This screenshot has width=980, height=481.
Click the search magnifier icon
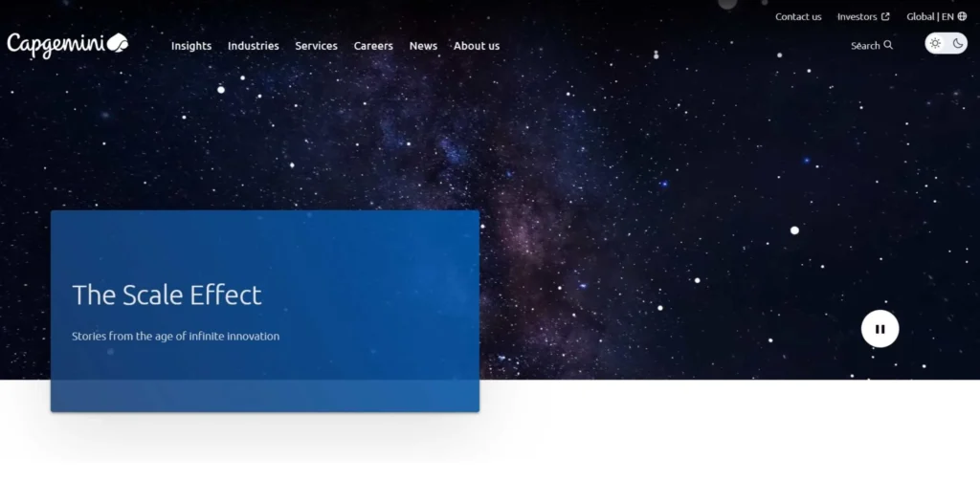pos(888,45)
